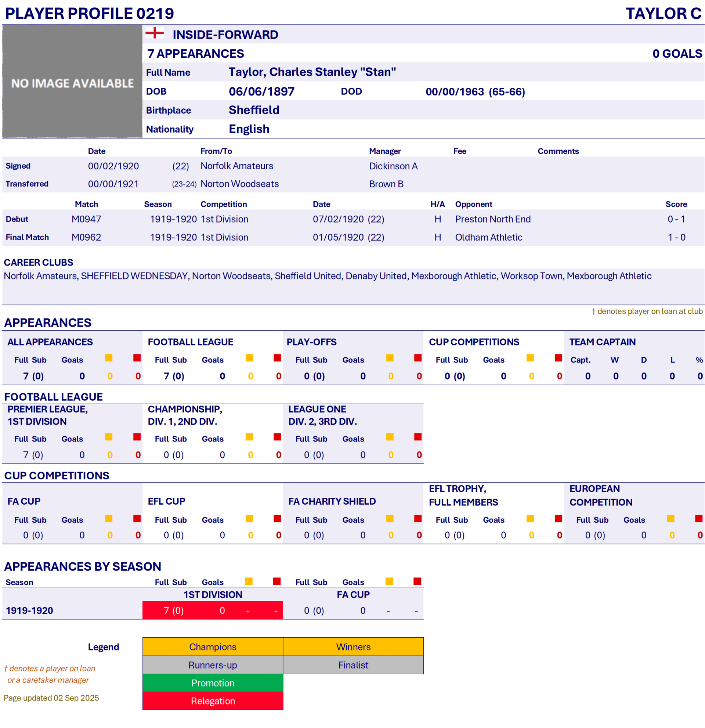Click yellow card icon under Championship section
Viewport: 705px width, 728px height.
(x=249, y=437)
